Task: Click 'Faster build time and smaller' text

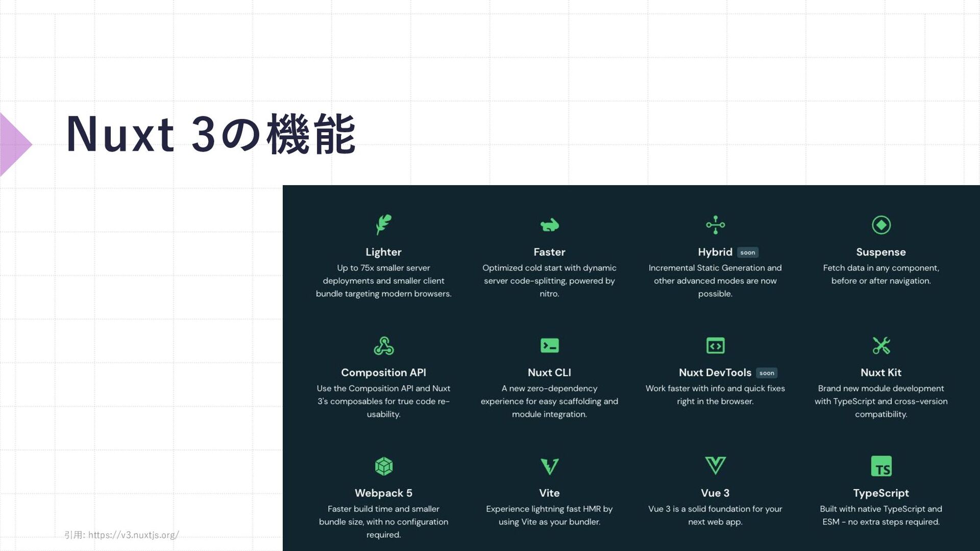Action: pyautogui.click(x=384, y=521)
